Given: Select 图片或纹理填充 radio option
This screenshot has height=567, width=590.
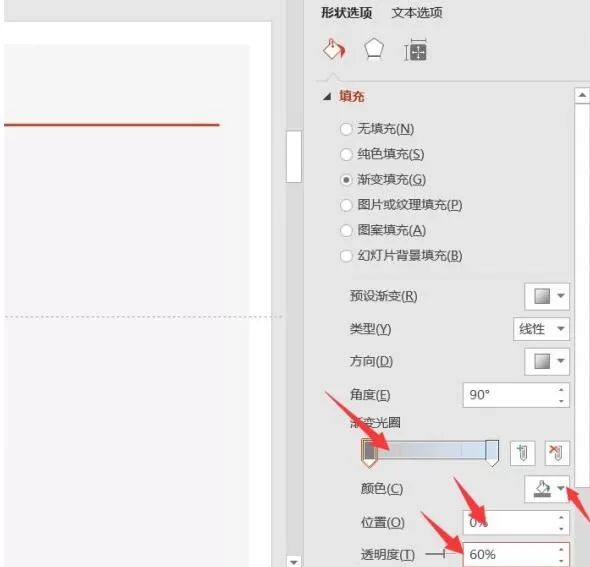Looking at the screenshot, I should pos(346,205).
